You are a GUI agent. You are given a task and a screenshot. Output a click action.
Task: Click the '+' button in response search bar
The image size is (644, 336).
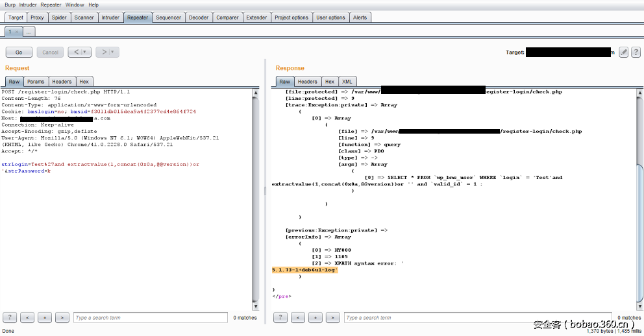tap(315, 317)
